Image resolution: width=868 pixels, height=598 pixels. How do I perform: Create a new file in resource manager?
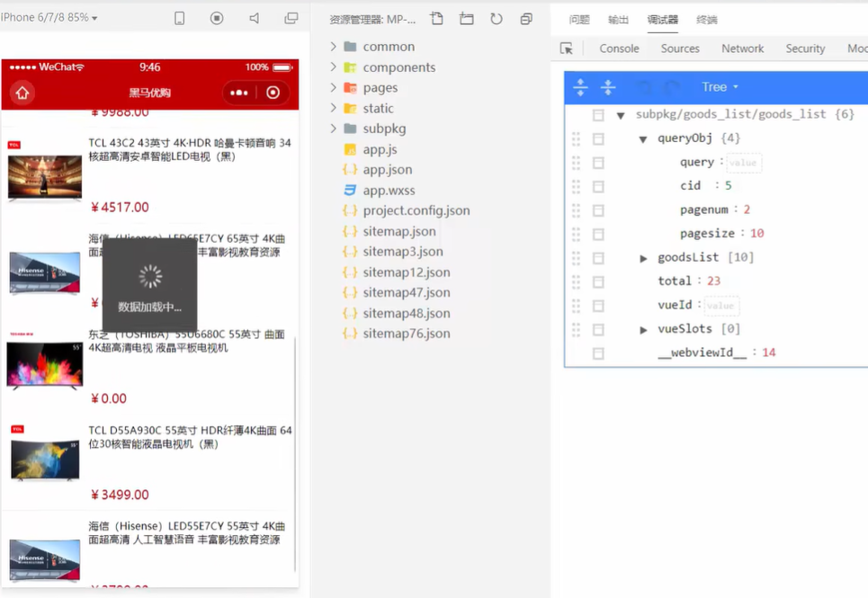click(x=437, y=20)
